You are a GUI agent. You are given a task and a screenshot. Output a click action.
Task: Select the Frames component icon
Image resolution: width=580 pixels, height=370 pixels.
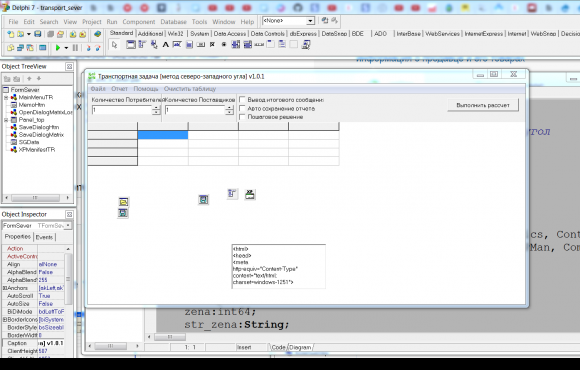coord(131,45)
